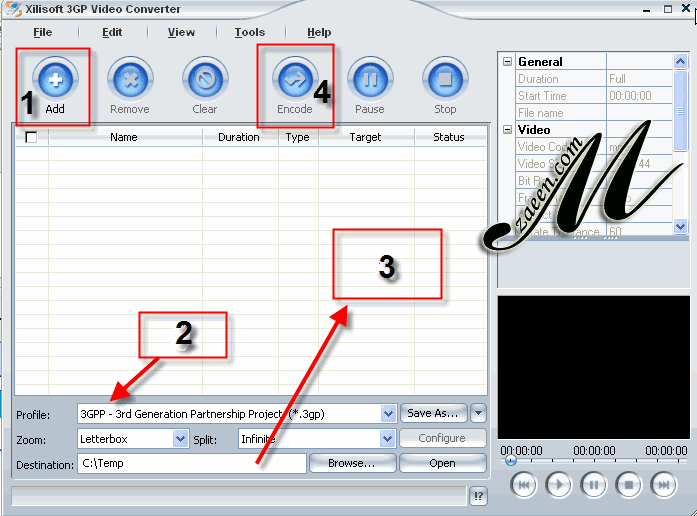Play the preview video

(x=559, y=484)
